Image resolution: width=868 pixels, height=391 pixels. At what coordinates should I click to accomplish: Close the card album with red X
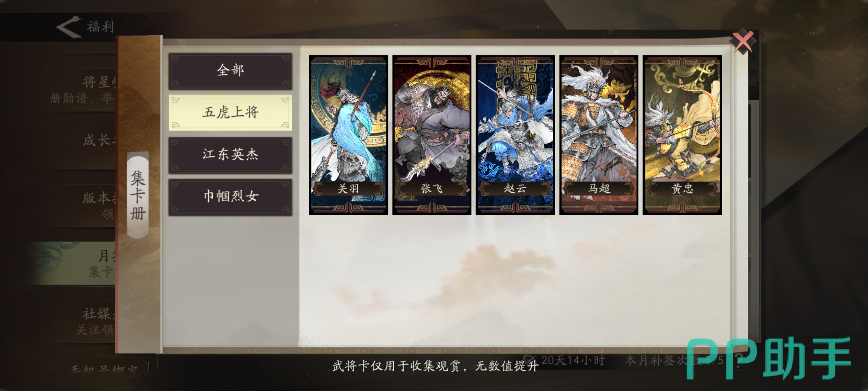(743, 42)
